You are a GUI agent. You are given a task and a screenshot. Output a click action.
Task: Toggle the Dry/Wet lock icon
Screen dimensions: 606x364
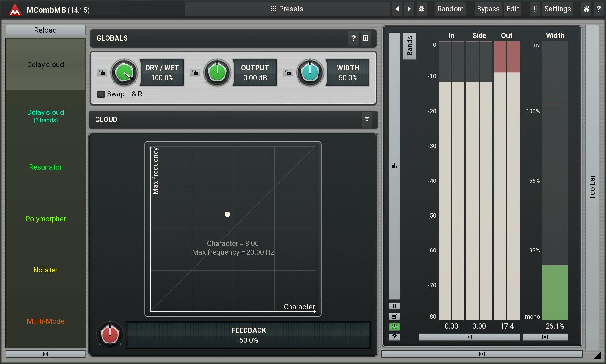[102, 73]
